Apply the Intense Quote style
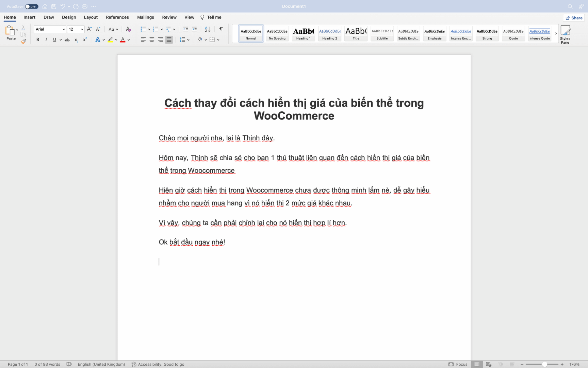 pyautogui.click(x=540, y=33)
